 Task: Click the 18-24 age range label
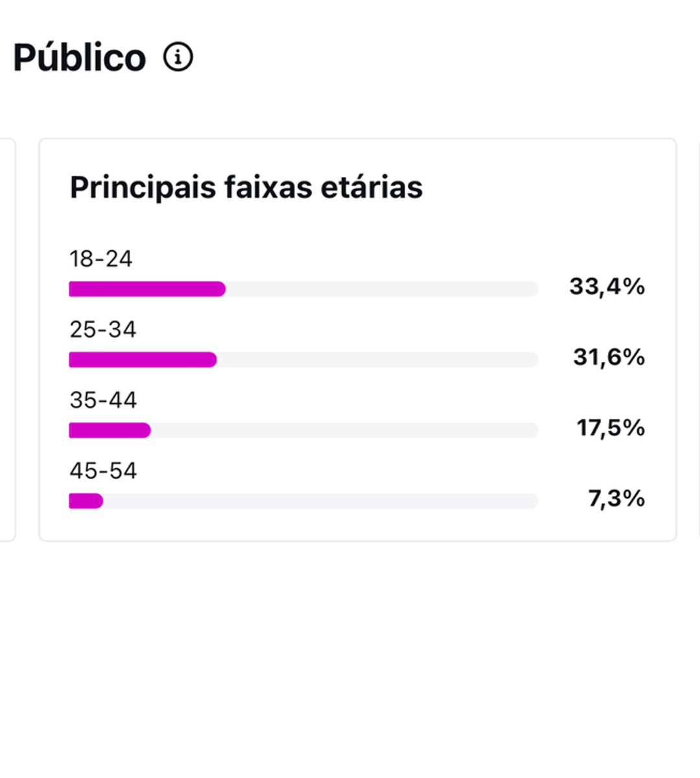(x=100, y=259)
